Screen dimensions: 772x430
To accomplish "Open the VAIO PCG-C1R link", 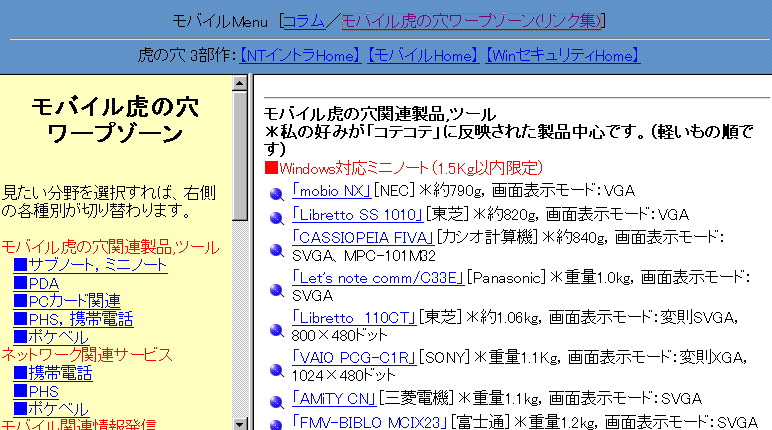I will (x=354, y=357).
